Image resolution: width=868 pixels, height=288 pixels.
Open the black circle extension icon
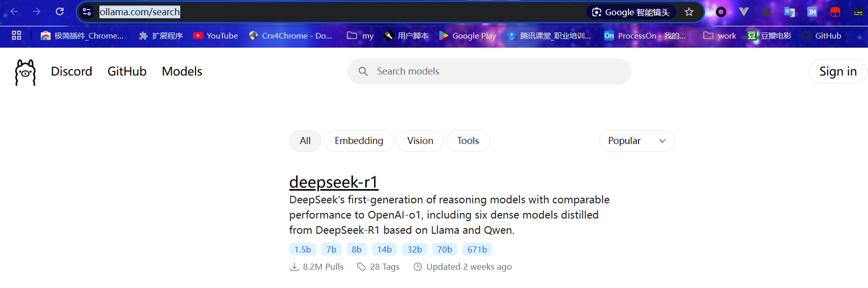pos(721,12)
